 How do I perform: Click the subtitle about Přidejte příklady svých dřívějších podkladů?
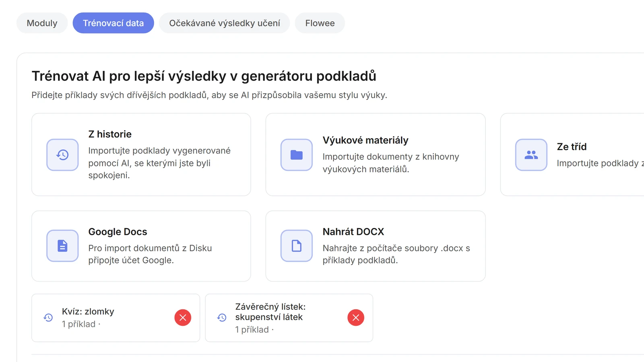pyautogui.click(x=209, y=95)
